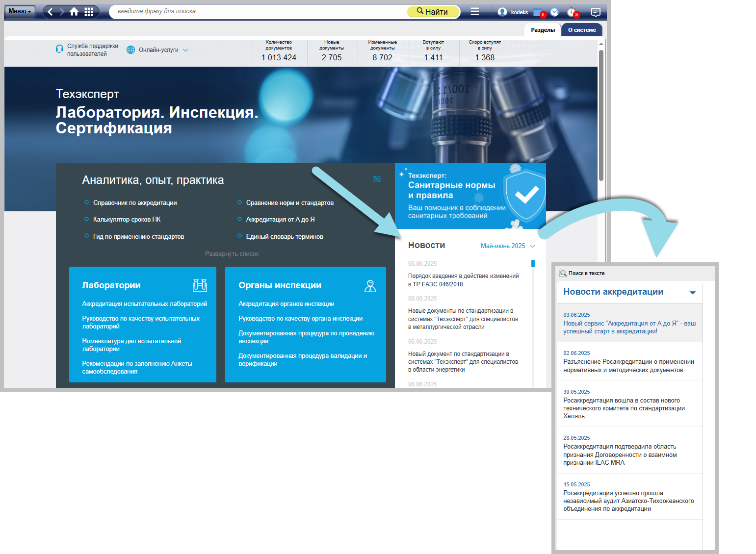This screenshot has width=756, height=554.
Task: Open news about области энергетики document
Action: click(463, 362)
